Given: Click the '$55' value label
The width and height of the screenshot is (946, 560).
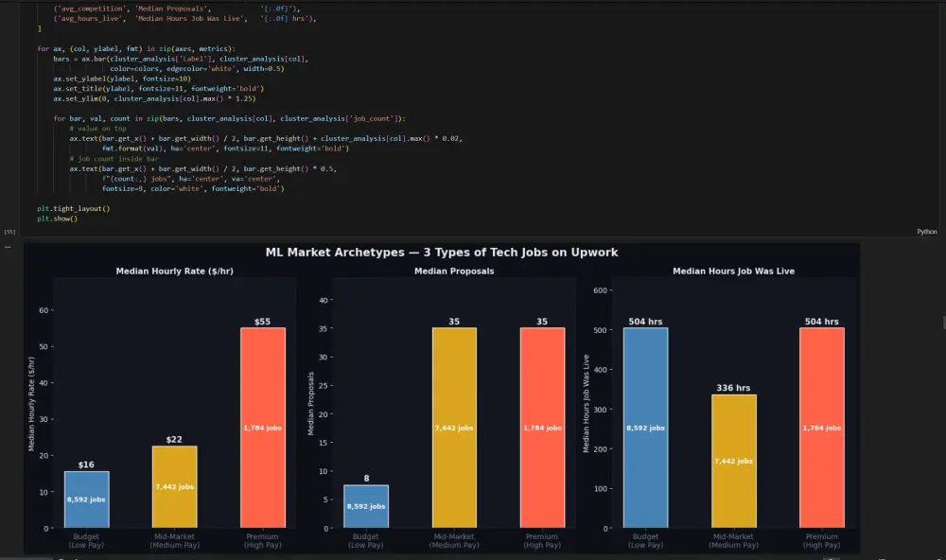Looking at the screenshot, I should pos(262,322).
